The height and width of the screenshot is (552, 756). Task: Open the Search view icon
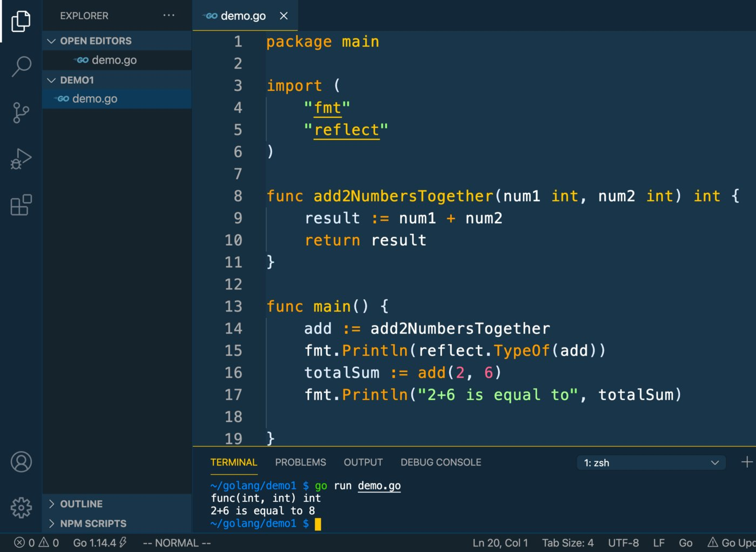point(21,66)
